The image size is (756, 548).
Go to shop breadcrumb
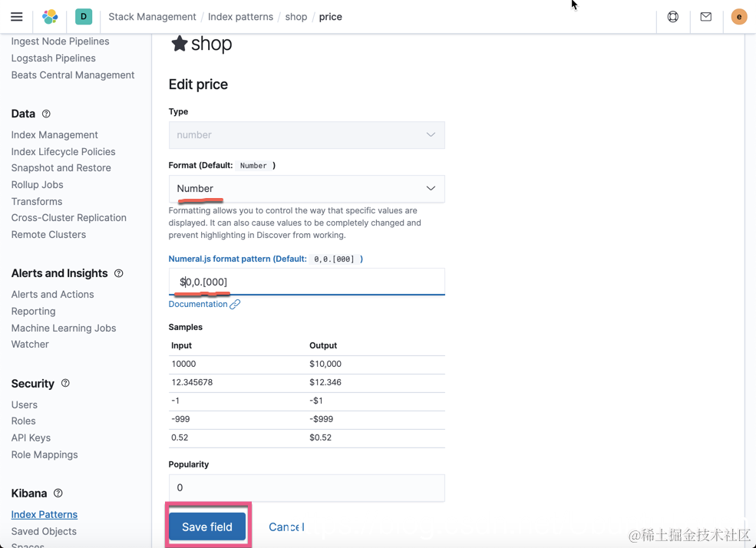point(296,17)
